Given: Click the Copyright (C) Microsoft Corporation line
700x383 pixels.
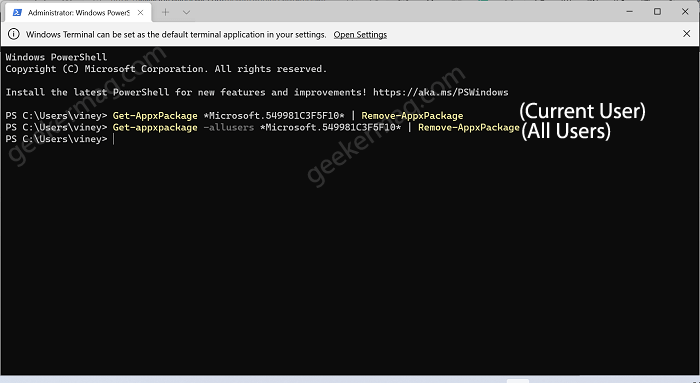Looking at the screenshot, I should pyautogui.click(x=166, y=69).
